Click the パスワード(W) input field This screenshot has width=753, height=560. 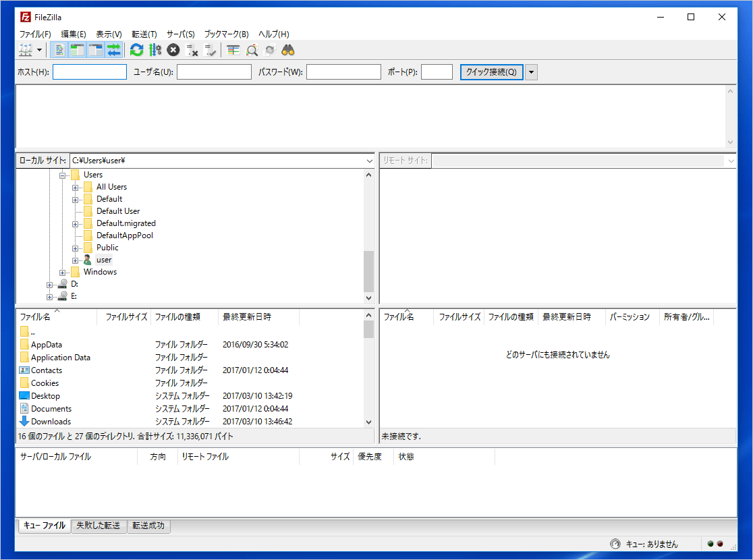click(x=344, y=72)
